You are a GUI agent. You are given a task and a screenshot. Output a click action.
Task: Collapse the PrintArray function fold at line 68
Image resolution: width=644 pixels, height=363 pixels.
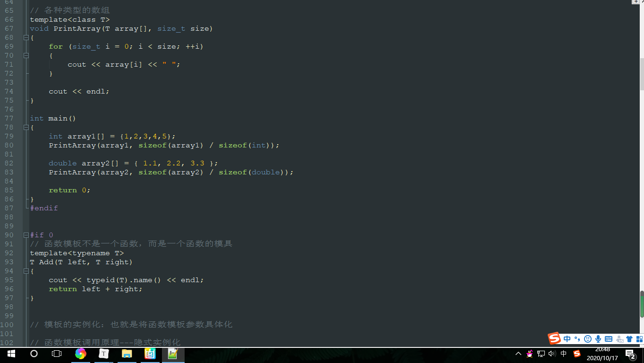26,37
